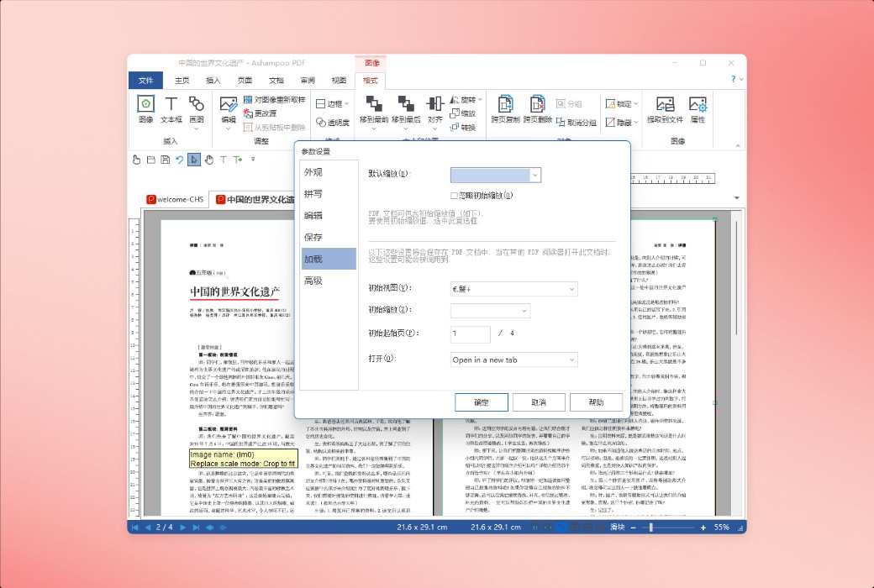874x588 pixels.
Task: Click the 跨页复制 cross-page copy icon
Action: 507,102
